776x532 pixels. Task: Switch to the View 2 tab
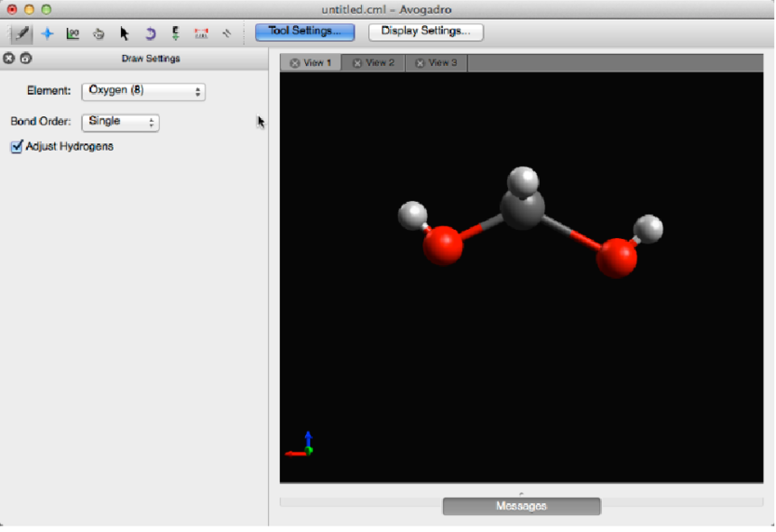click(380, 63)
